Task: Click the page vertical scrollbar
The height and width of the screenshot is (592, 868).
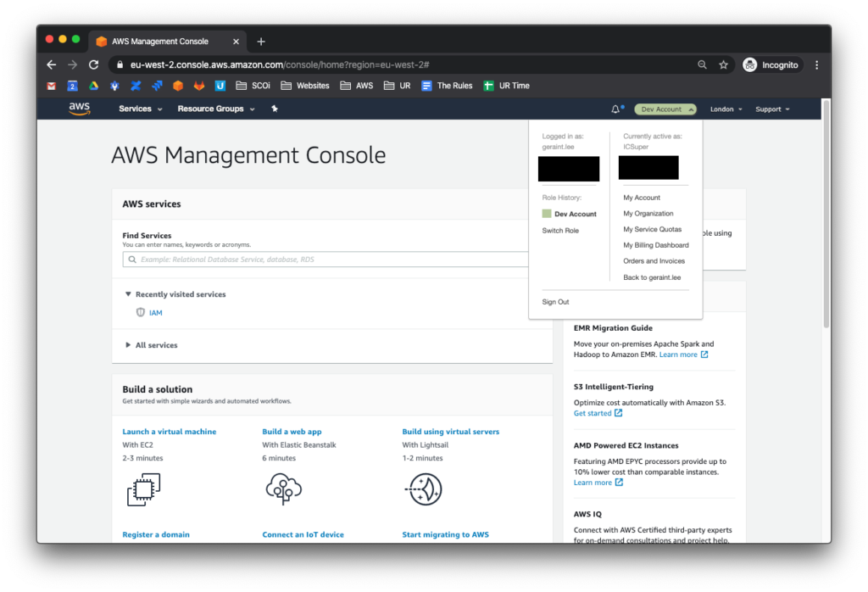Action: tap(826, 213)
